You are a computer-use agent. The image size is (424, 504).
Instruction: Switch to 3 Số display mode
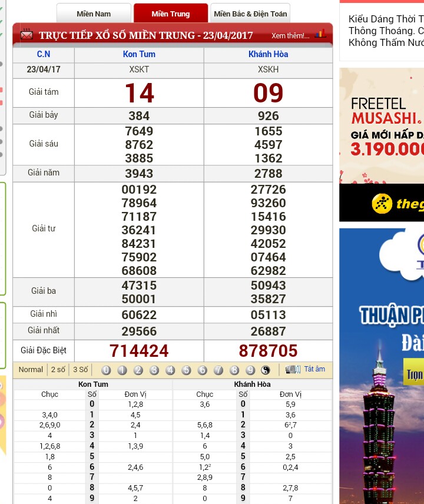click(x=81, y=370)
